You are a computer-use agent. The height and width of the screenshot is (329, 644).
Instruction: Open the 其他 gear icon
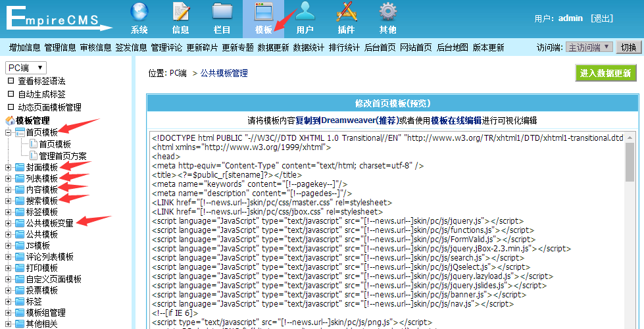point(387,12)
